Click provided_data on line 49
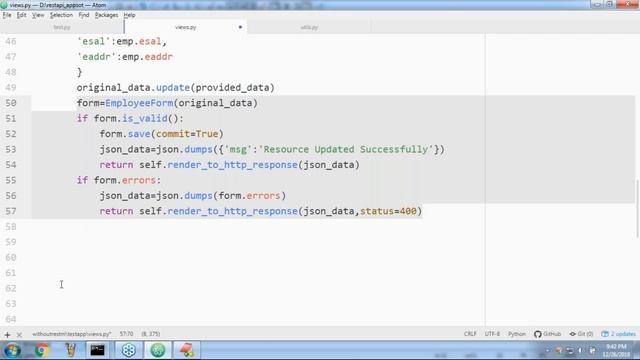This screenshot has height=360, width=640. [x=232, y=88]
